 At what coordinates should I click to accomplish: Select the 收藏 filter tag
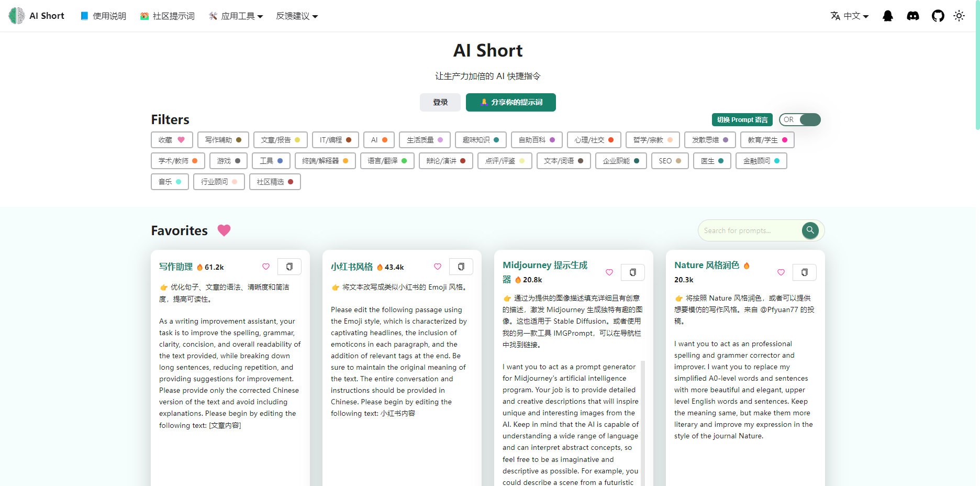coord(172,140)
